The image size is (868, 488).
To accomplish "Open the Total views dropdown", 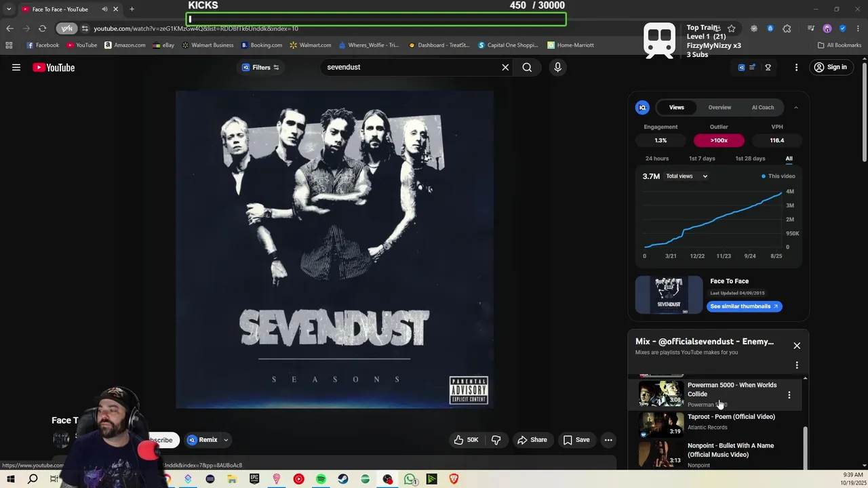I will 686,176.
